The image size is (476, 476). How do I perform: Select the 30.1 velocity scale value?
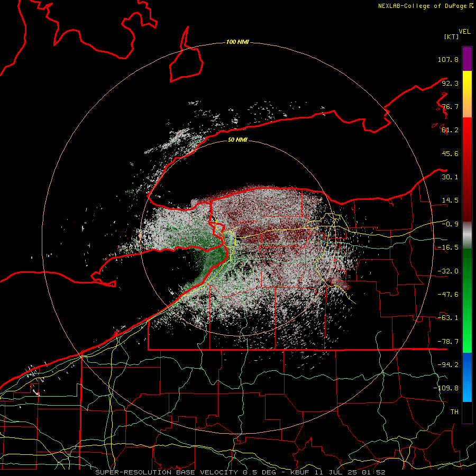point(450,177)
